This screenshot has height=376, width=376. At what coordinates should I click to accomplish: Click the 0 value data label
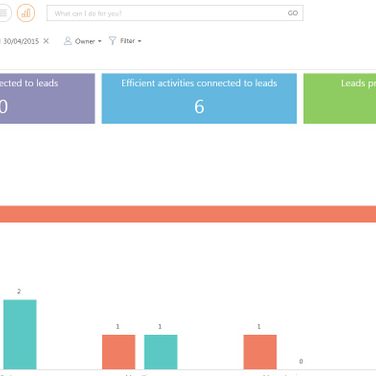coord(301,361)
